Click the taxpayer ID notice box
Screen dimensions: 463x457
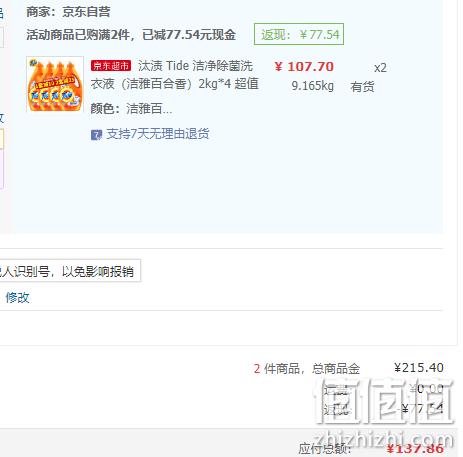click(70, 271)
